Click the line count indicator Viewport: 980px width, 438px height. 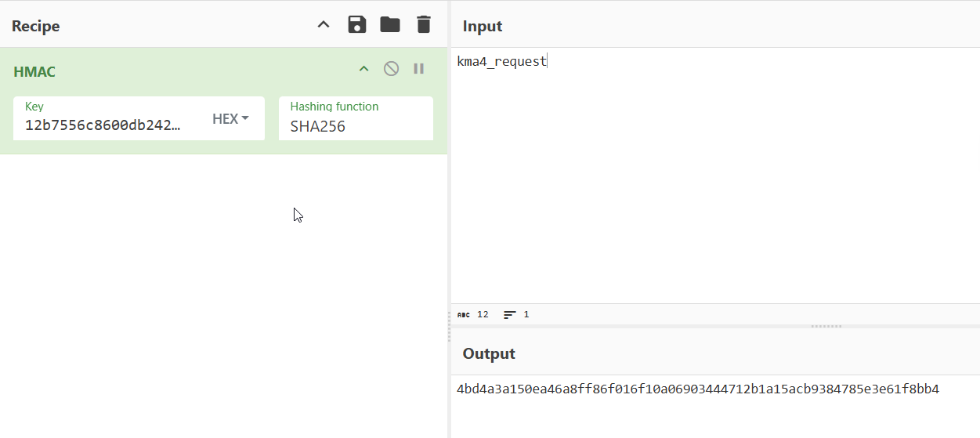pyautogui.click(x=516, y=314)
